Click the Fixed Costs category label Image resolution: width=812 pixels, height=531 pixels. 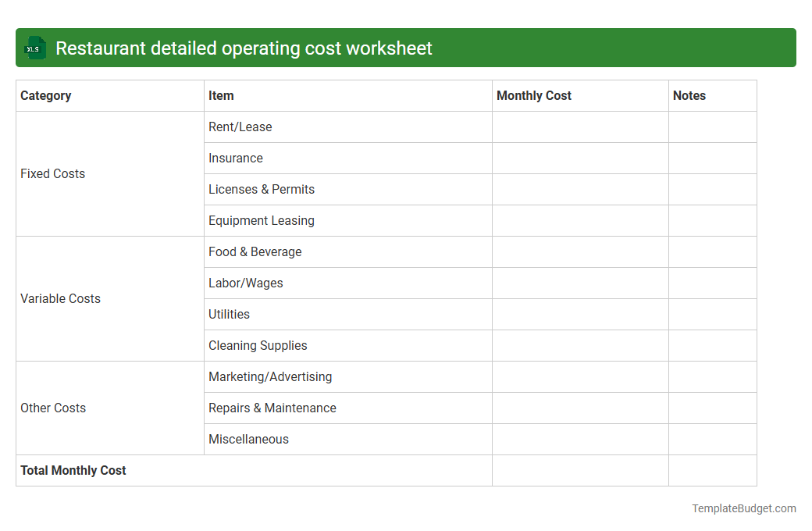tap(52, 173)
